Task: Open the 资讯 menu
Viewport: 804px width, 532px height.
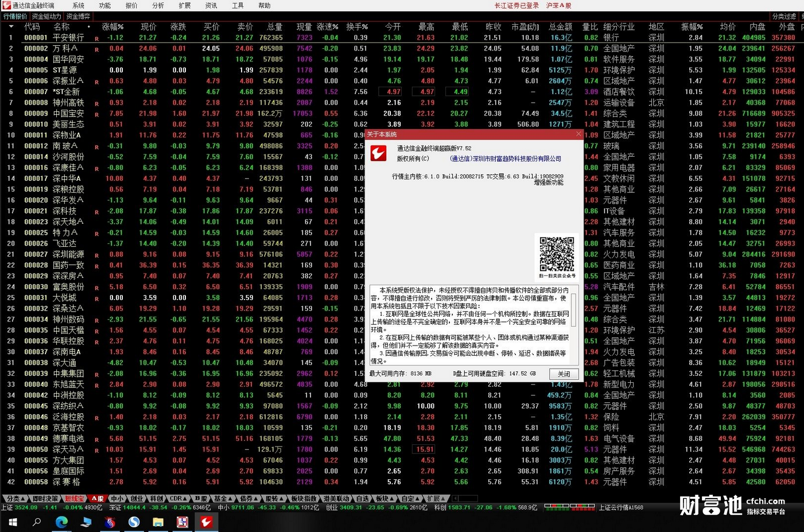Action: click(x=211, y=5)
